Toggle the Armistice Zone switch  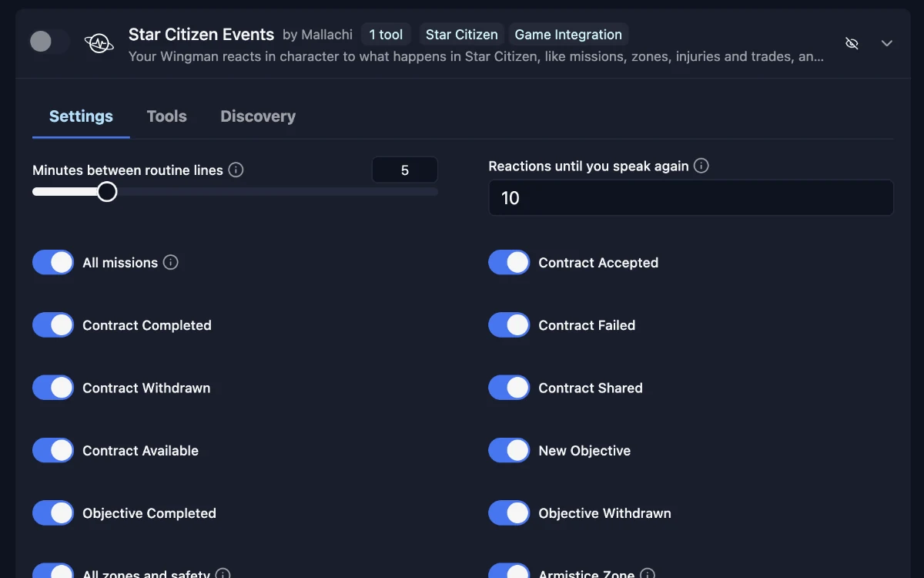[509, 571]
